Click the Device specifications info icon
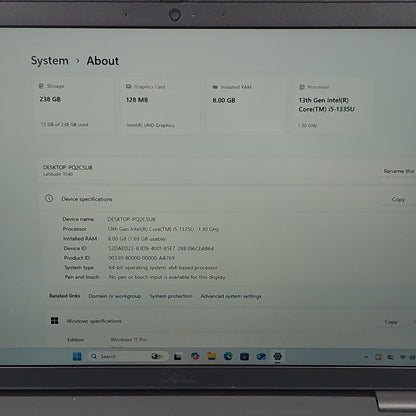 click(x=49, y=198)
